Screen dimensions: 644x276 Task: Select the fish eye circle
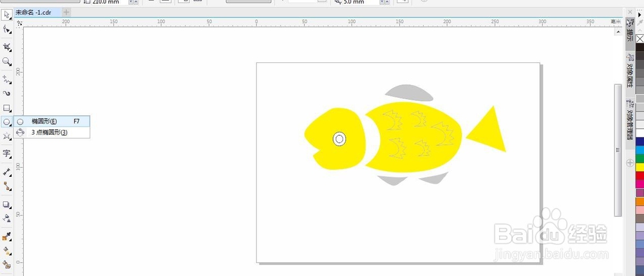tap(339, 139)
